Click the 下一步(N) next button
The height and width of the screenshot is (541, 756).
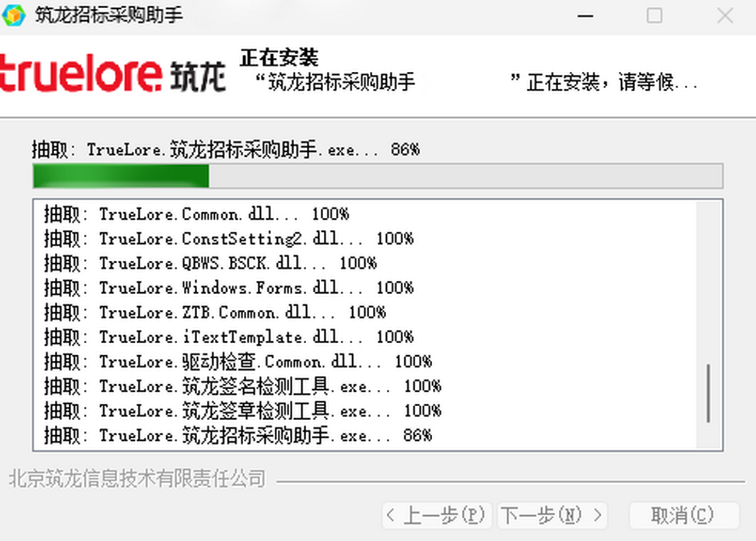click(553, 516)
